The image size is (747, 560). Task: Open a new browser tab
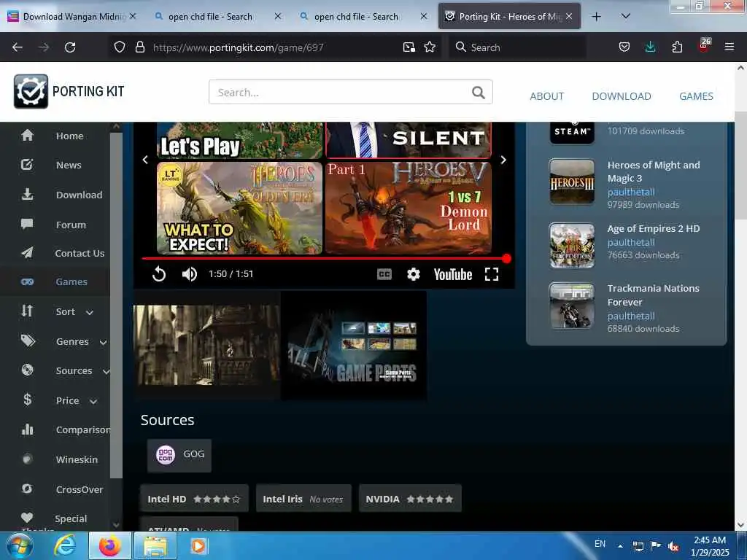[596, 17]
